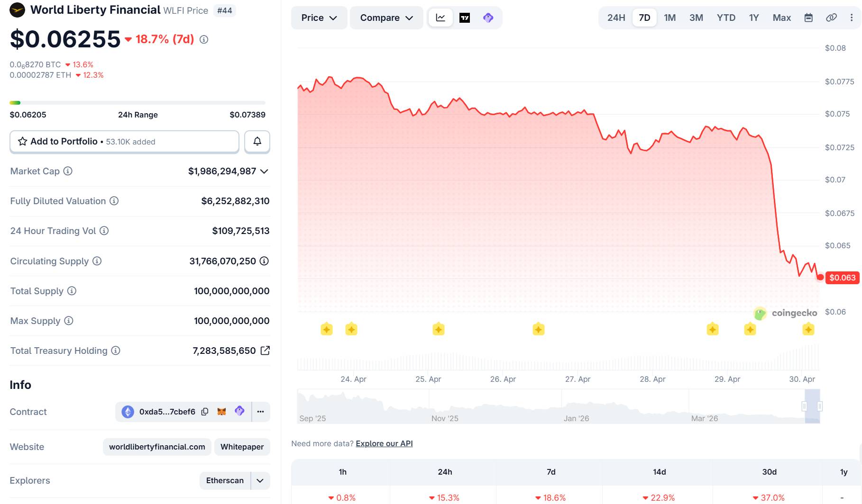Open Total Treasury Holding external link

pos(266,351)
